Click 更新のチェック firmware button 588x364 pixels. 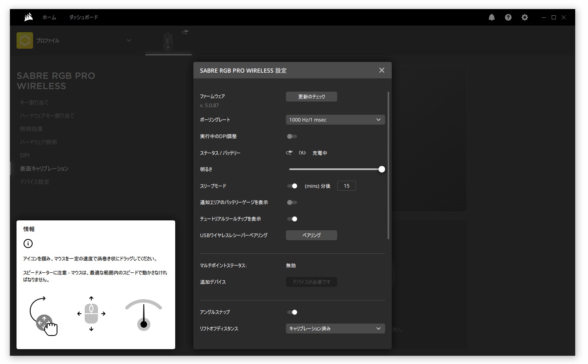click(312, 97)
